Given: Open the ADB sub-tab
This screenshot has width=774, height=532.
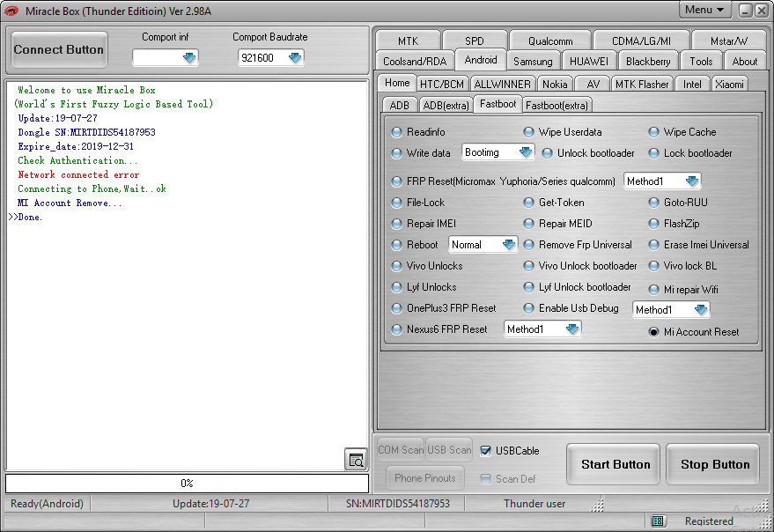Looking at the screenshot, I should pyautogui.click(x=400, y=105).
